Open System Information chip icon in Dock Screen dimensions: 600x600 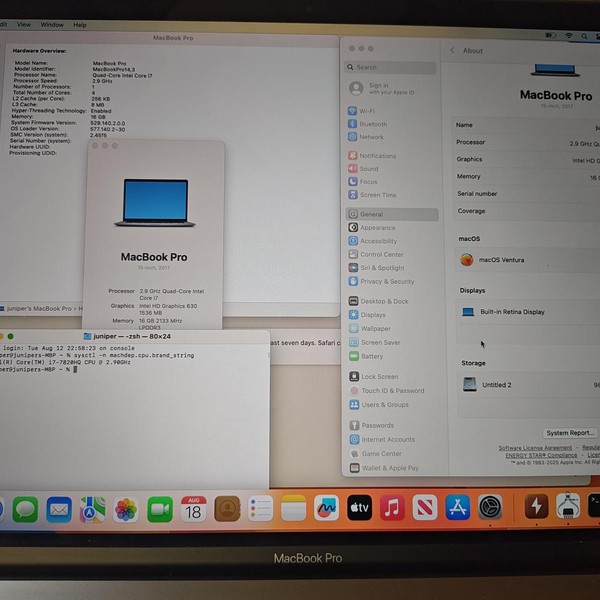click(x=568, y=506)
